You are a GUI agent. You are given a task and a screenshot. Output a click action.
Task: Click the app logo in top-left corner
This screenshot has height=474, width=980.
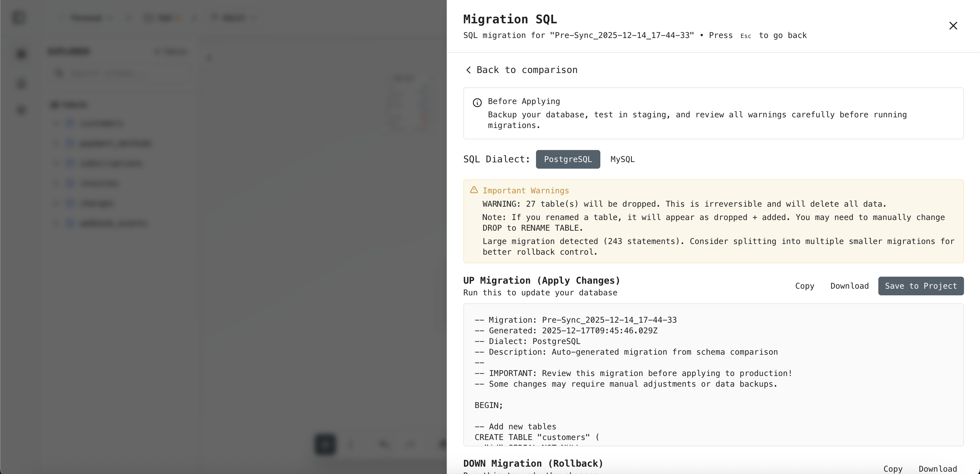pyautogui.click(x=18, y=17)
